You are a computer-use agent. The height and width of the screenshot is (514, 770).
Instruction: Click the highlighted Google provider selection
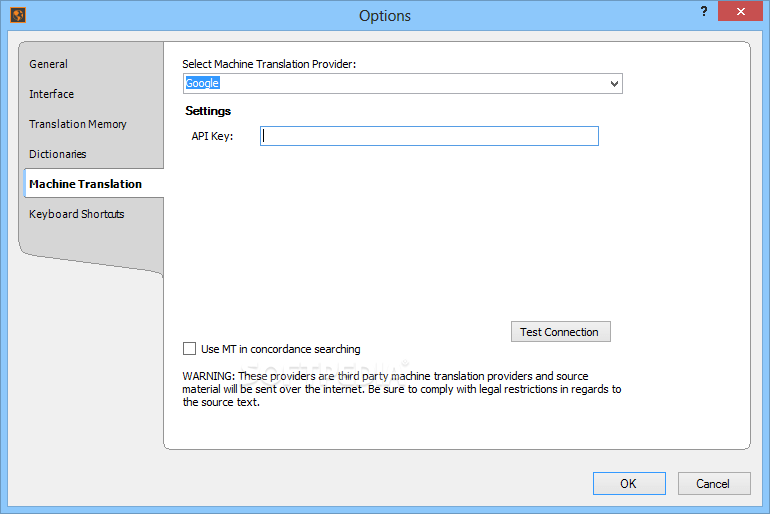[203, 84]
